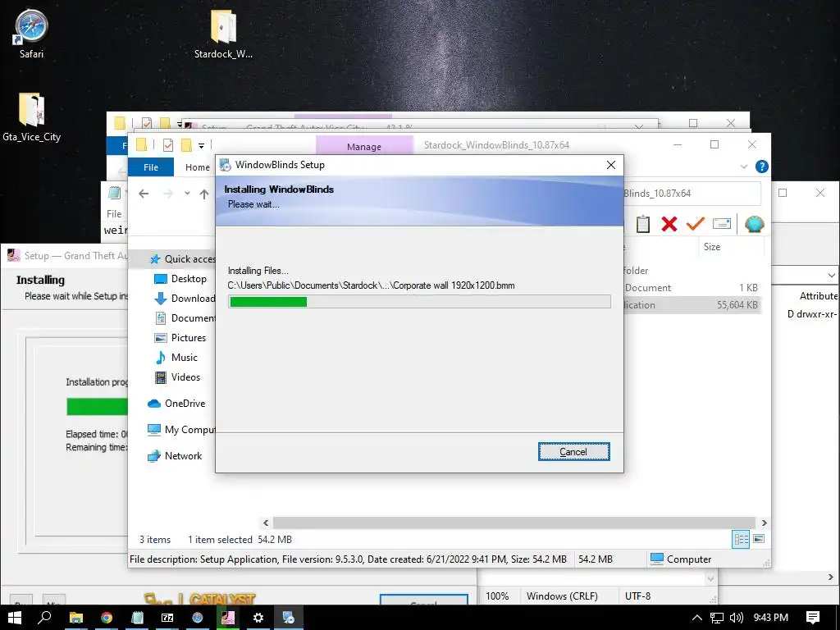840x630 pixels.
Task: Open Safari from taskbar
Action: pos(198,618)
